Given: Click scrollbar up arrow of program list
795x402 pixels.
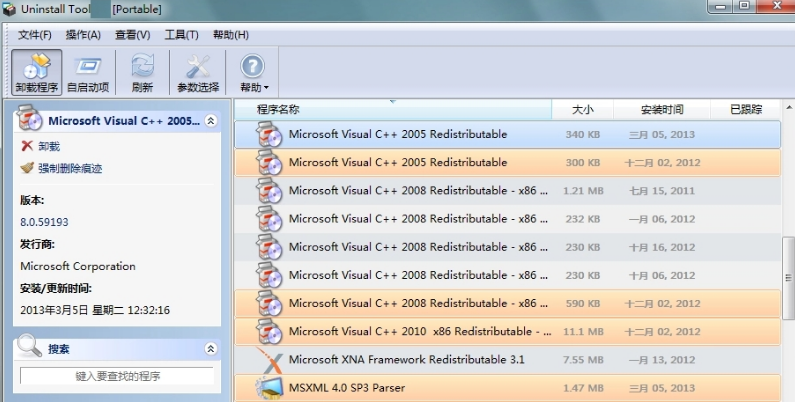Looking at the screenshot, I should tap(788, 107).
